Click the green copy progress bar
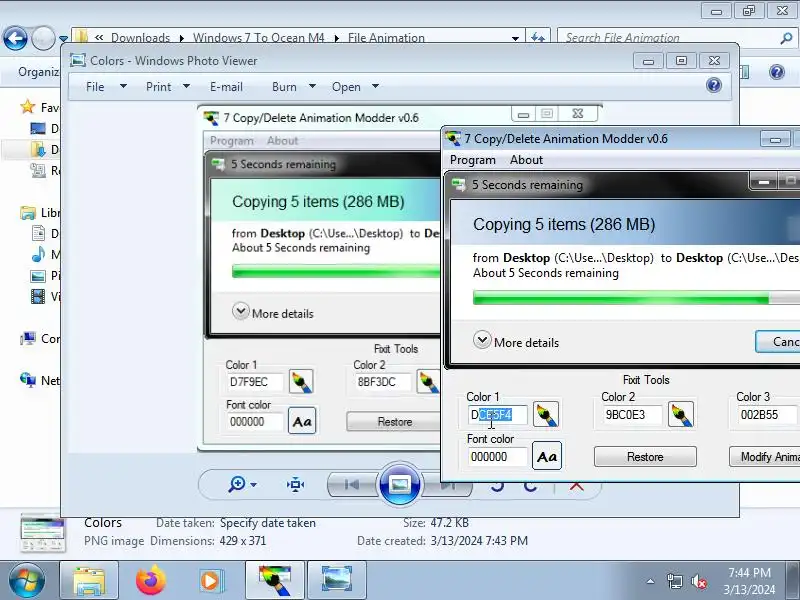 pyautogui.click(x=636, y=298)
